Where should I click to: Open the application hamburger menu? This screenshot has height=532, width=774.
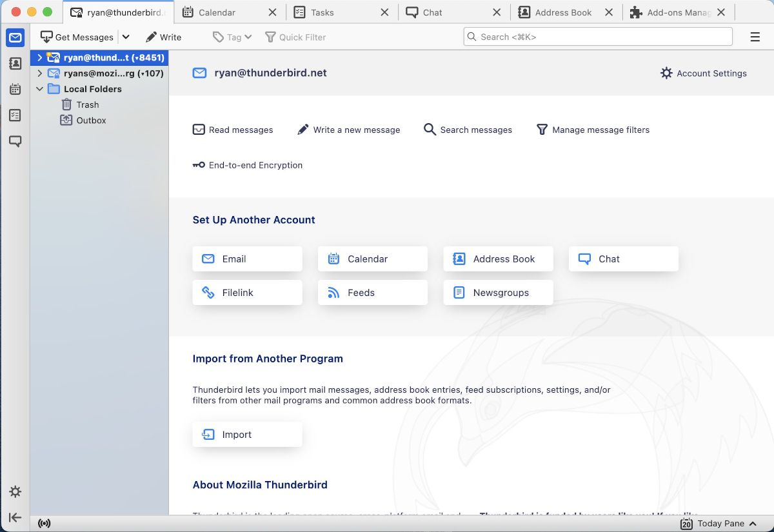coord(755,37)
